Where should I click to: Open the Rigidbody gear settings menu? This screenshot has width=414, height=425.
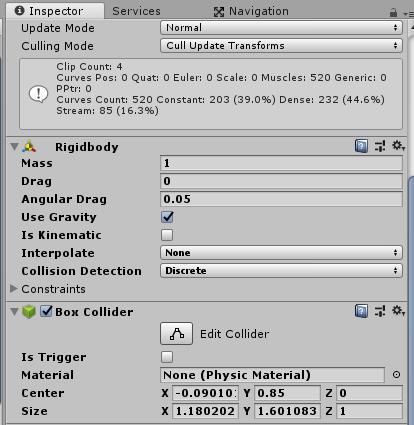[x=398, y=146]
